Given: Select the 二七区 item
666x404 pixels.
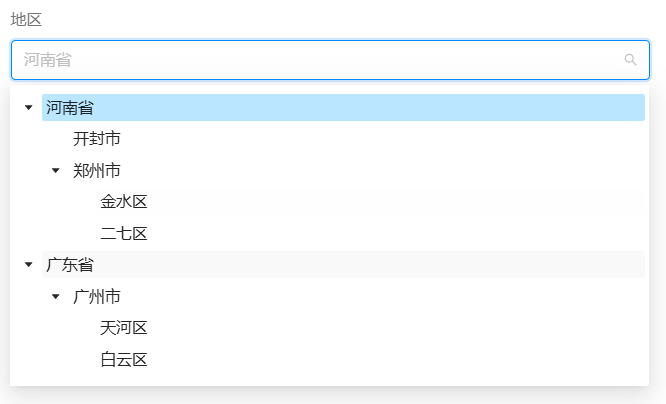Looking at the screenshot, I should pyautogui.click(x=124, y=234).
